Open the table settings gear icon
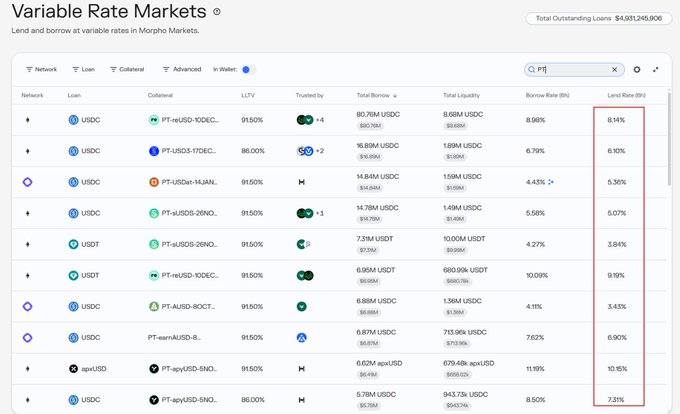 (x=637, y=69)
